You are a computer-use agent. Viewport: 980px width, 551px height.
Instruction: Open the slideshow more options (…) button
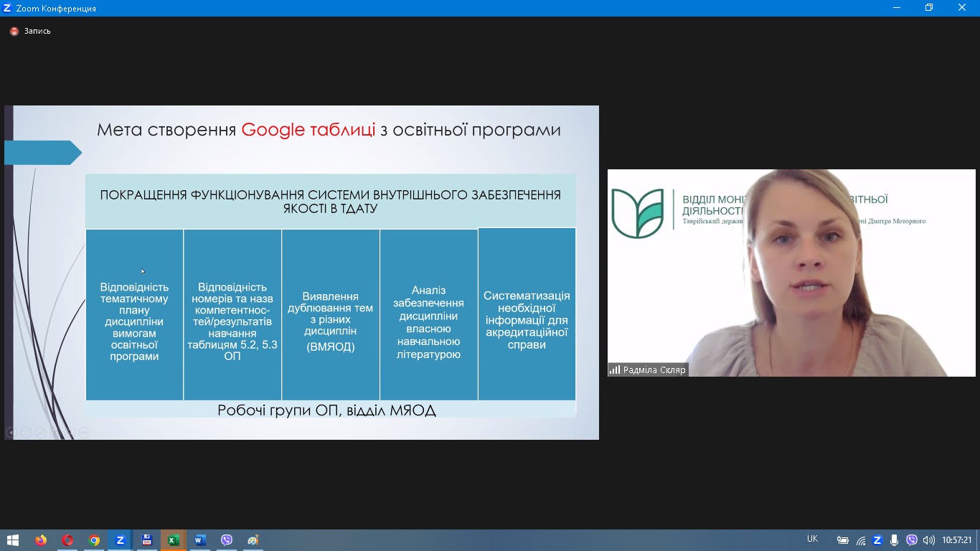click(85, 432)
